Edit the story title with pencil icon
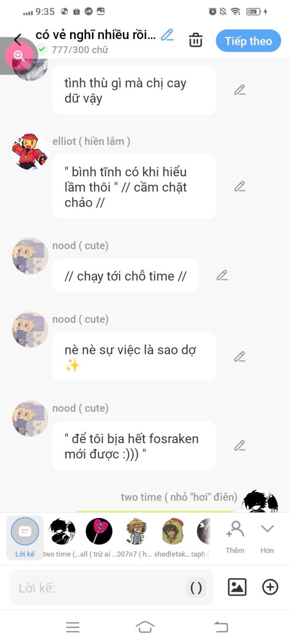Image resolution: width=290 pixels, height=644 pixels. pos(167,35)
